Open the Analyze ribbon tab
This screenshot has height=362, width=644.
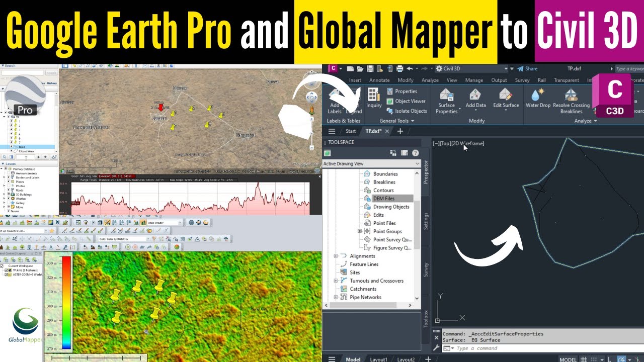430,80
